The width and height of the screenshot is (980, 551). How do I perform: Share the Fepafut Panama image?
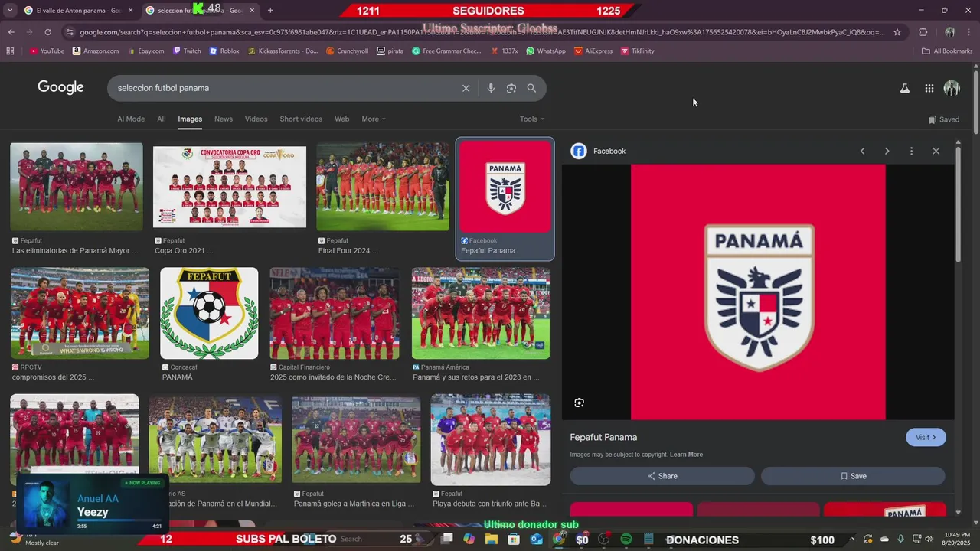pos(662,476)
